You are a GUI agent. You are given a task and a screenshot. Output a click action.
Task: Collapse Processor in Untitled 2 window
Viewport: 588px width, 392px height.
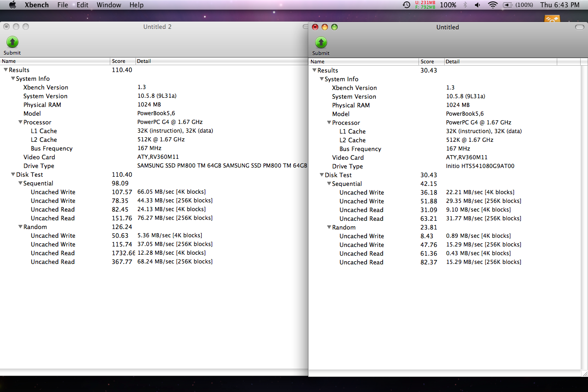coord(20,122)
